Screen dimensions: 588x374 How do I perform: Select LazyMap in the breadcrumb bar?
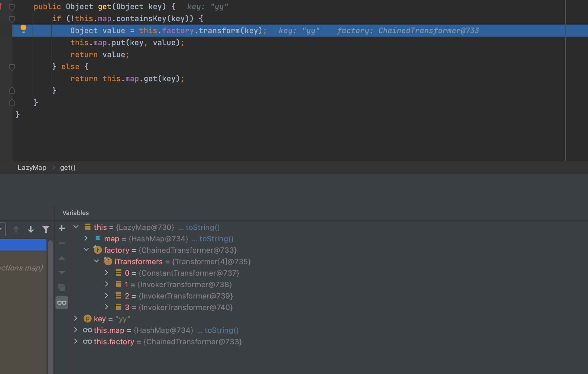click(32, 168)
